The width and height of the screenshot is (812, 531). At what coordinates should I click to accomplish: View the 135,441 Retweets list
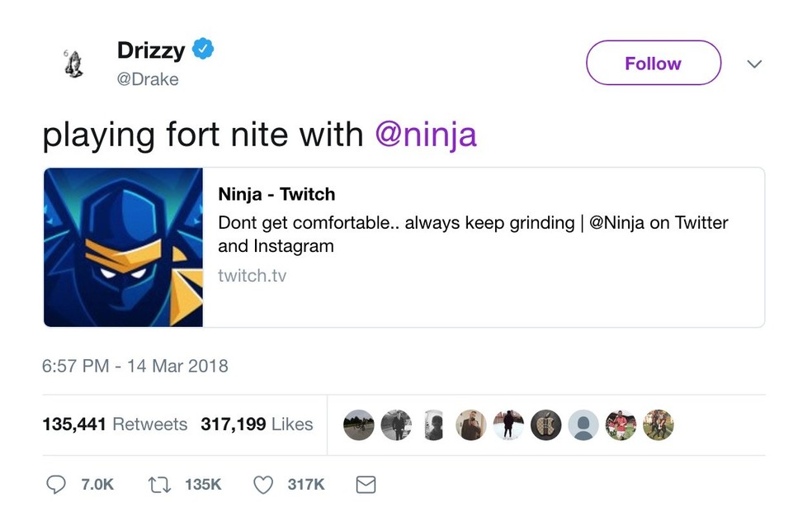115,424
